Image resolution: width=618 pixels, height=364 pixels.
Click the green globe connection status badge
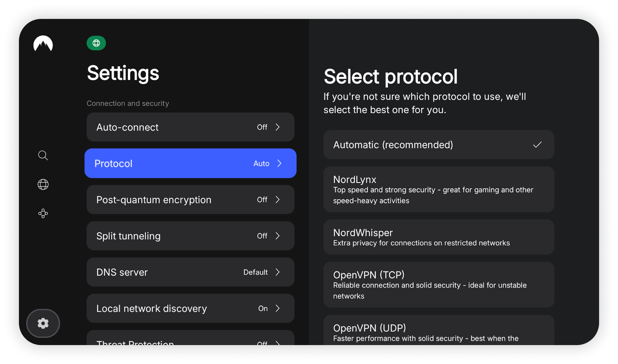(x=96, y=43)
